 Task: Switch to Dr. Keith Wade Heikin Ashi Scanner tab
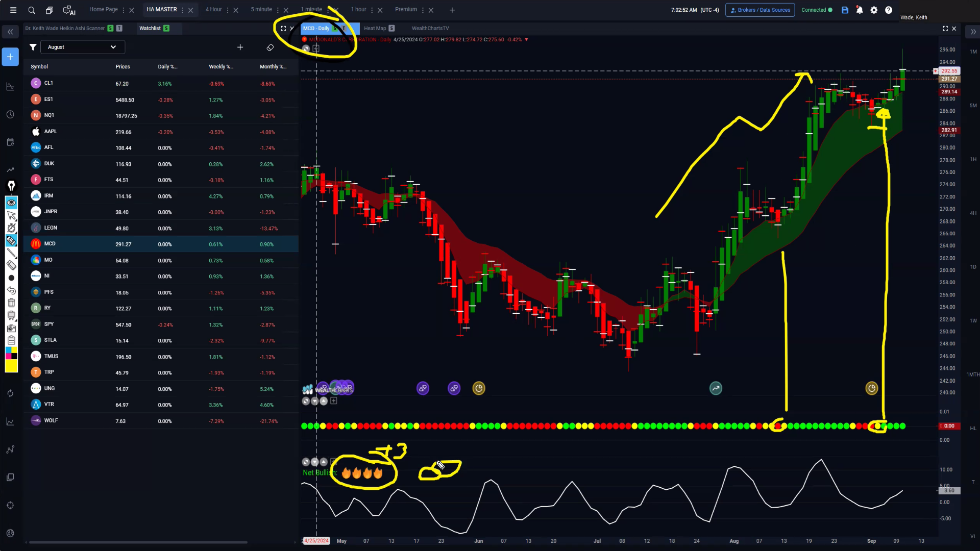(65, 29)
